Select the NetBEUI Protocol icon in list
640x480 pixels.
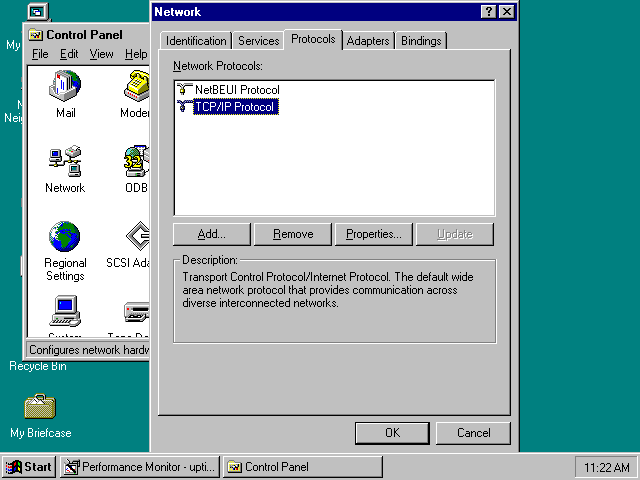184,89
